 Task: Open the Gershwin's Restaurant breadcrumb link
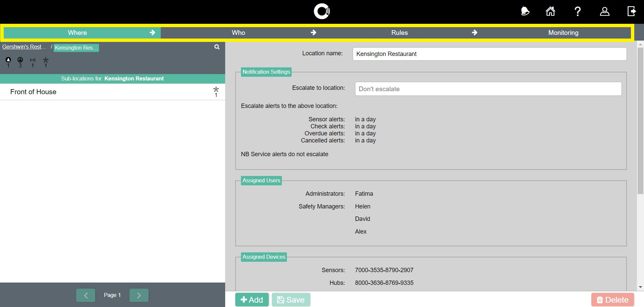tap(24, 47)
